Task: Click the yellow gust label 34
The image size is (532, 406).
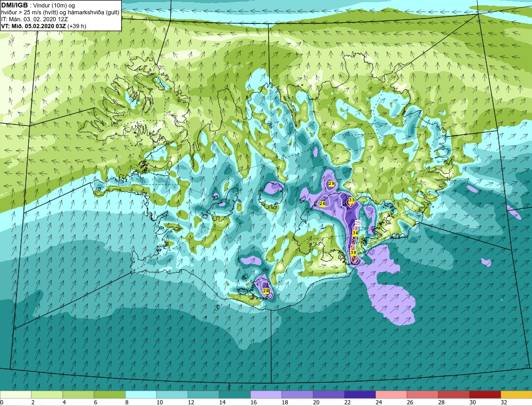Action: (355, 233)
